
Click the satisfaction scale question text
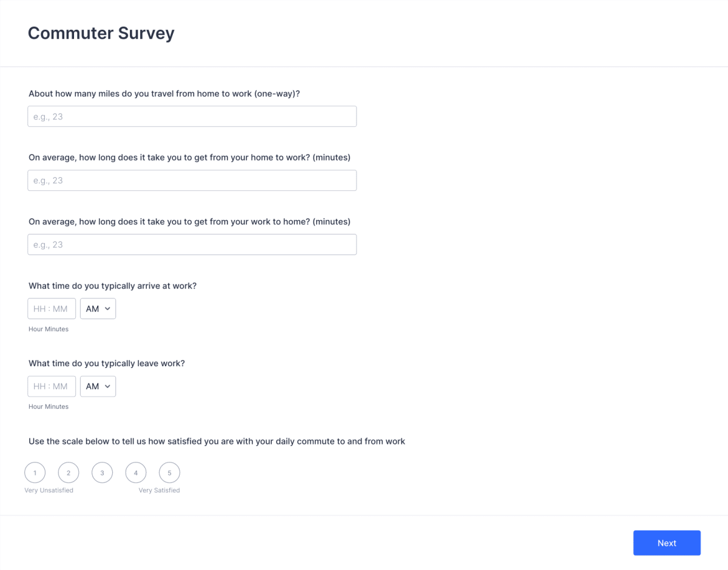(x=217, y=441)
